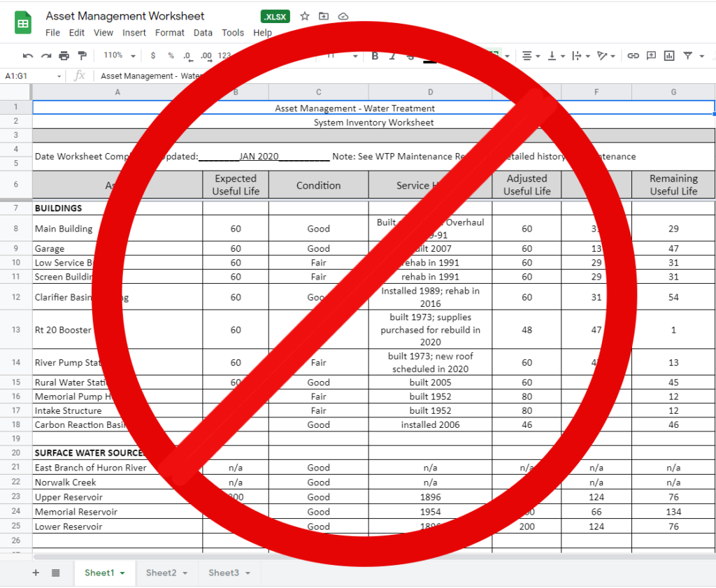Screen dimensions: 716x588
Task: Add a new sheet with the plus button
Action: (35, 573)
